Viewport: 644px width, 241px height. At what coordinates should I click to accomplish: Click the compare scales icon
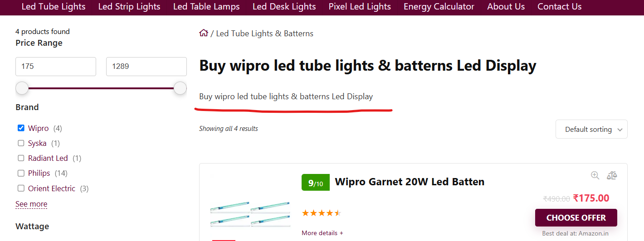612,175
